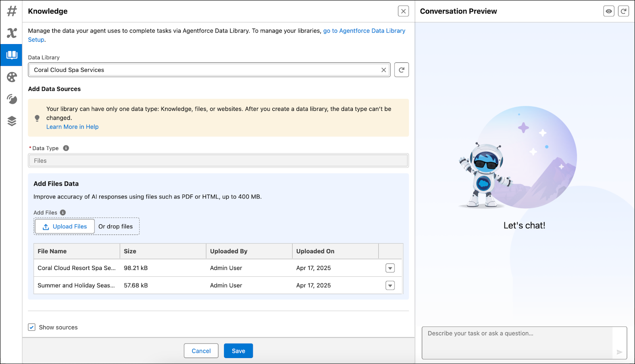Select the Variables sidebar icon

click(x=11, y=33)
